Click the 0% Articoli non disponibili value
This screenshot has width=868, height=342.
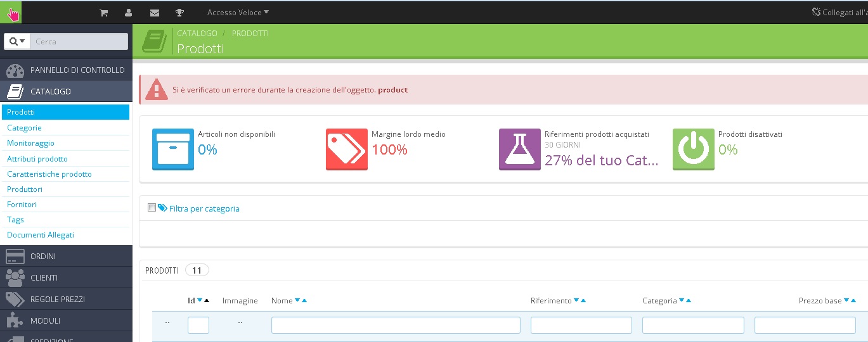(207, 150)
